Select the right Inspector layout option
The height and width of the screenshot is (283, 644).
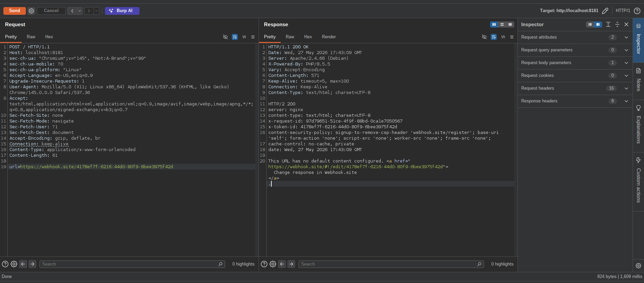(598, 25)
